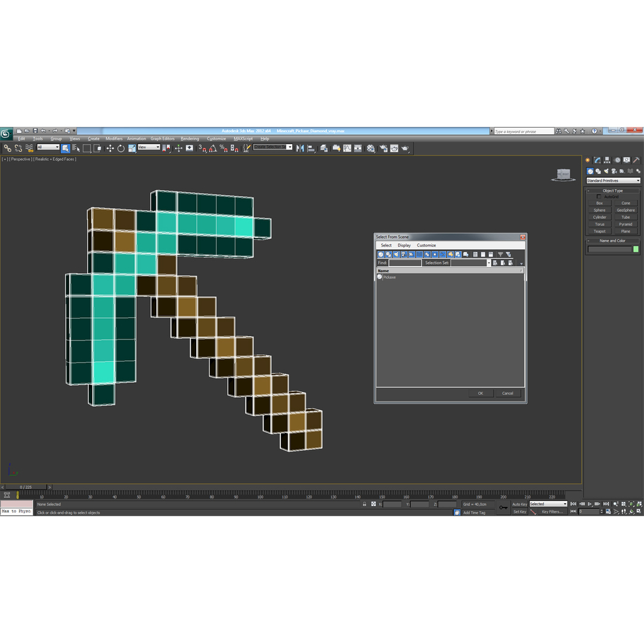This screenshot has width=644, height=644.
Task: Open Customize menu in Select From Scene
Action: [x=426, y=245]
